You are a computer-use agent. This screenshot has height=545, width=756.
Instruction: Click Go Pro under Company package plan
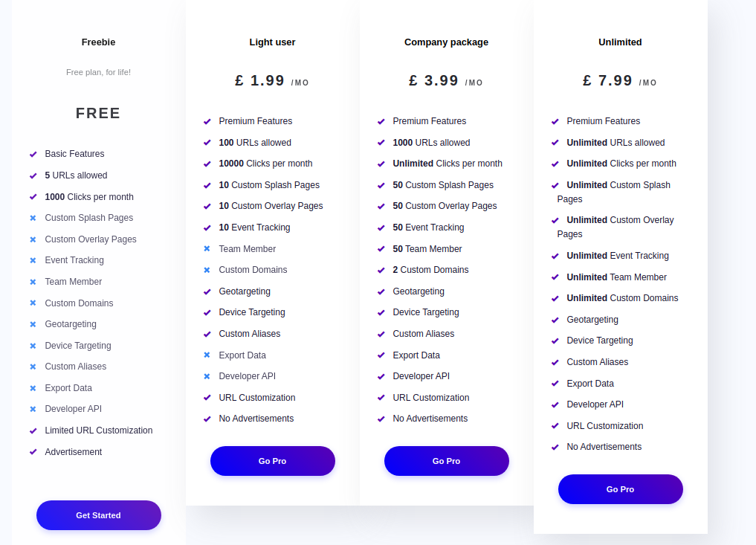[447, 461]
